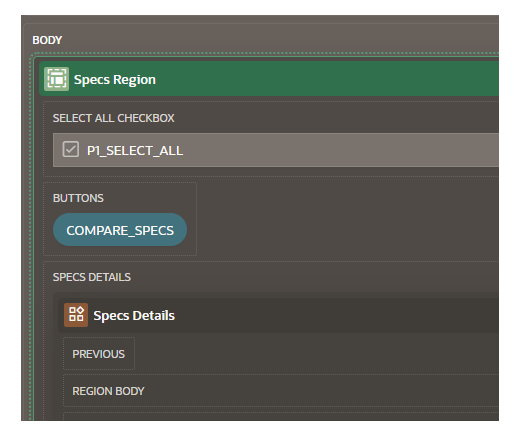Click empty space right of BUTTONS slot
Image resolution: width=520 pixels, height=439 pixels.
pos(347,219)
